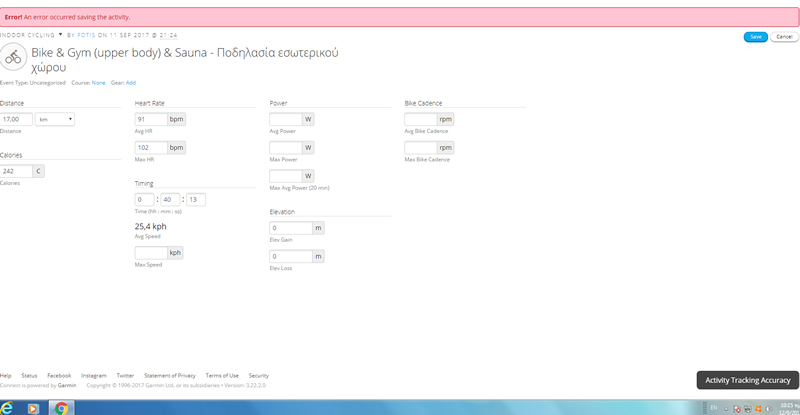Select the Avg Bike Cadence field
Screen dimensions: 800x415
[420, 119]
